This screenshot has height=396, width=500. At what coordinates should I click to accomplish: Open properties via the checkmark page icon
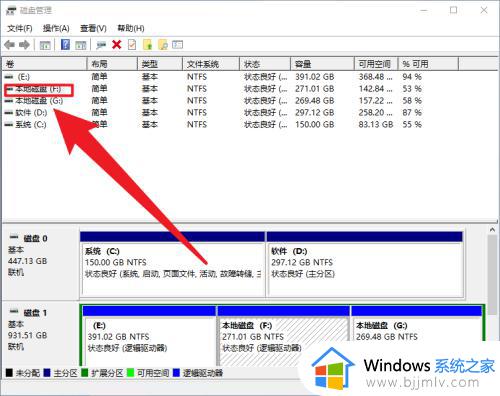click(132, 44)
